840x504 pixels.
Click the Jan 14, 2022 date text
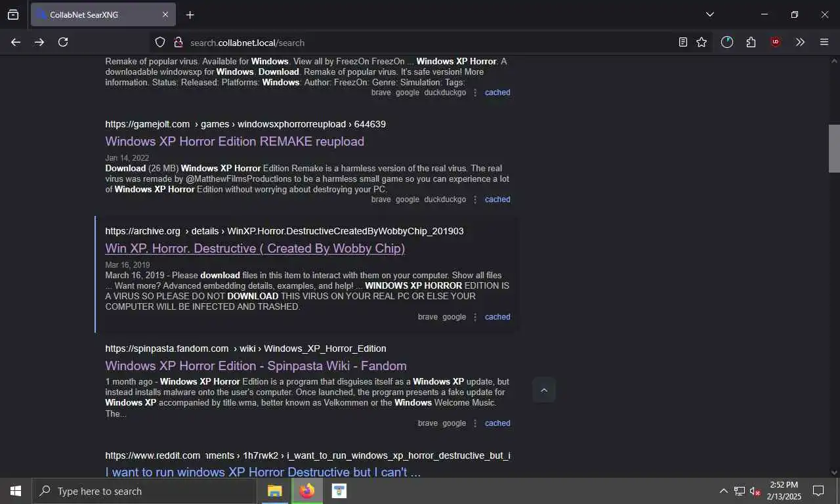pos(127,158)
